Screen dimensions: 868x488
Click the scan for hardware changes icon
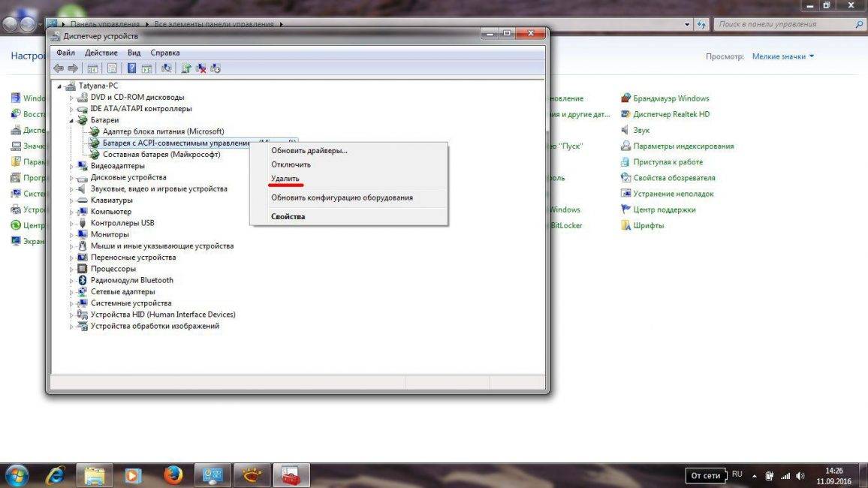click(x=166, y=68)
